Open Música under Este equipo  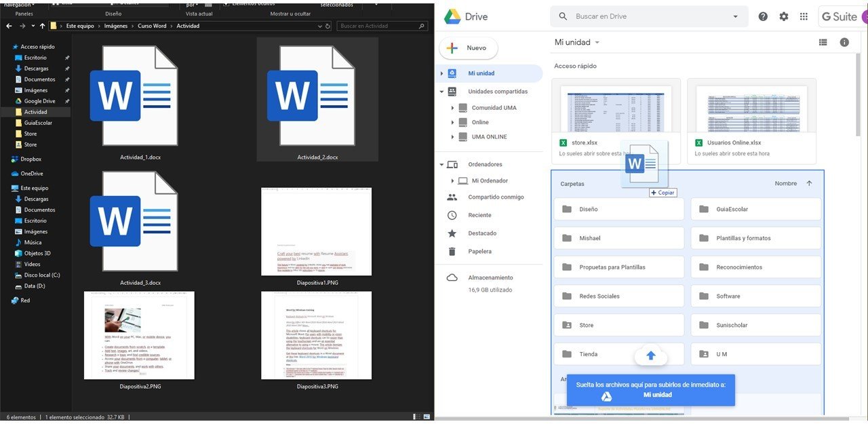[x=33, y=242]
